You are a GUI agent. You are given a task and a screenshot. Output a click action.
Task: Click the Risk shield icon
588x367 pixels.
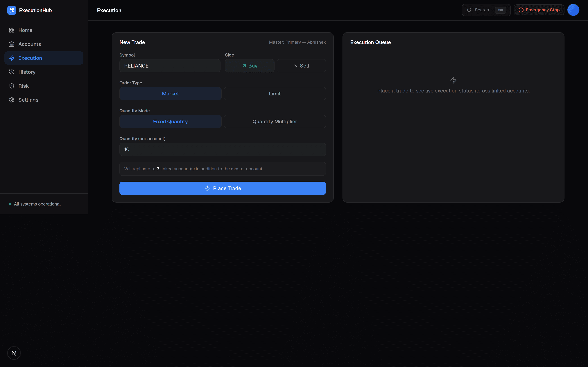(x=12, y=86)
